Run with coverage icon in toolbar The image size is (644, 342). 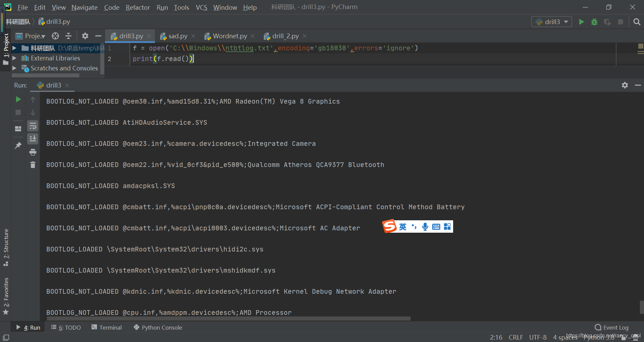(x=607, y=22)
